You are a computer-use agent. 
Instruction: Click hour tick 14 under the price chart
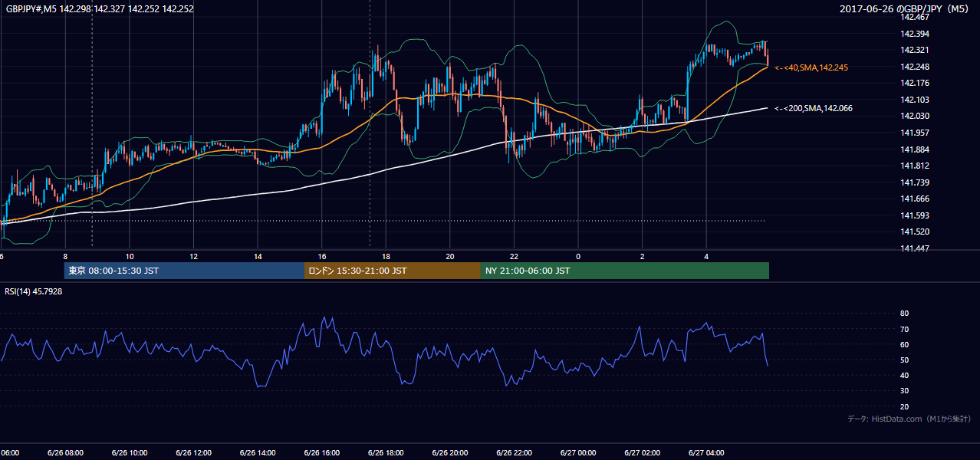click(258, 256)
